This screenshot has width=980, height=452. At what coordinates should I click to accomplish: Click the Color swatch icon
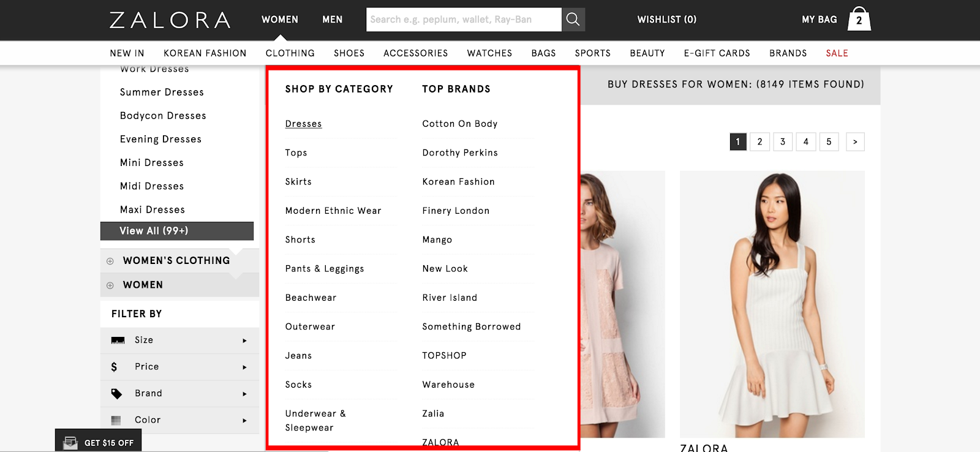point(116,420)
